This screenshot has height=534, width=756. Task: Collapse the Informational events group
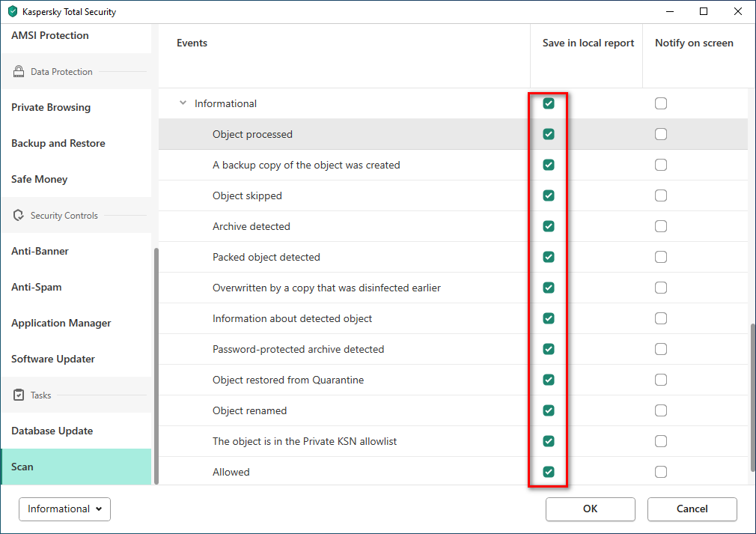[x=183, y=103]
